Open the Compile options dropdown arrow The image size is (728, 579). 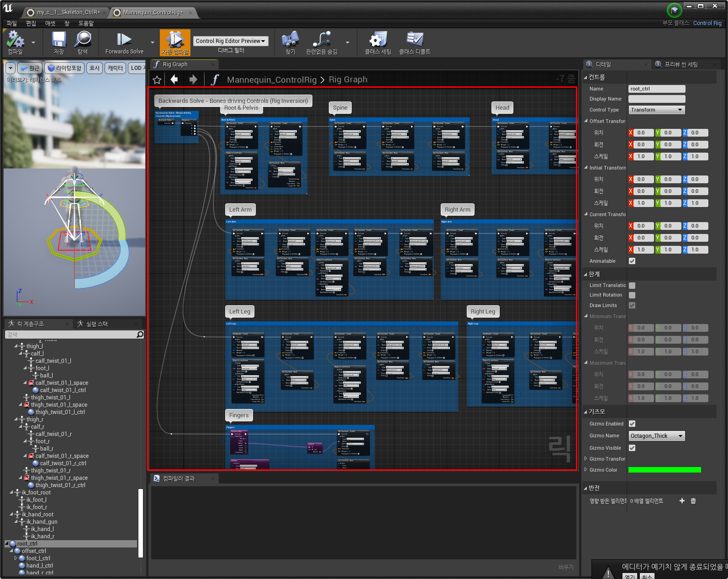[x=33, y=42]
